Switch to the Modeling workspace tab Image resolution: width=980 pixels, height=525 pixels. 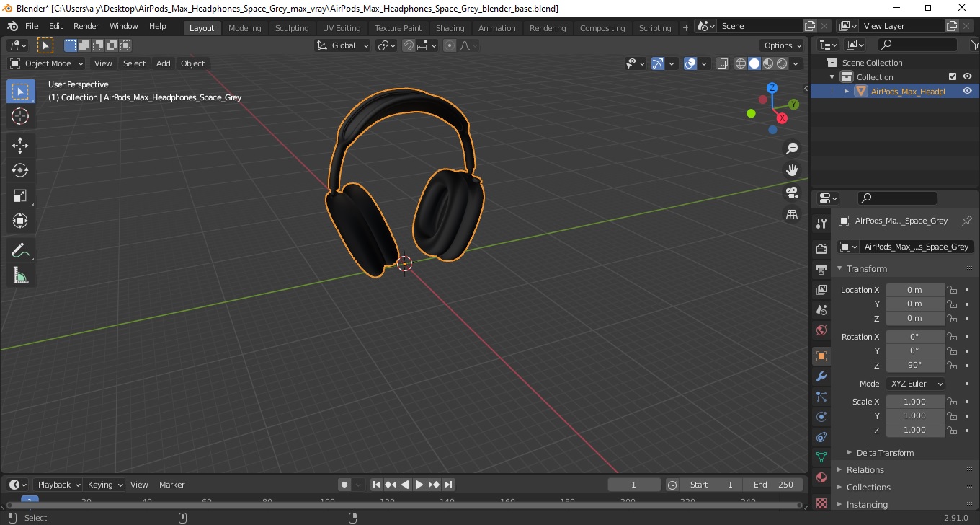point(244,28)
